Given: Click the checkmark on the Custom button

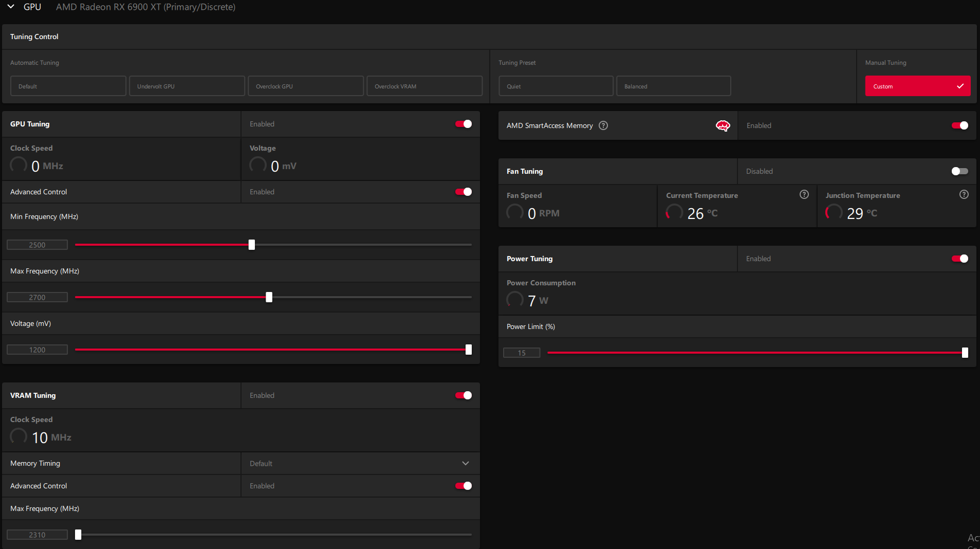Looking at the screenshot, I should click(960, 86).
